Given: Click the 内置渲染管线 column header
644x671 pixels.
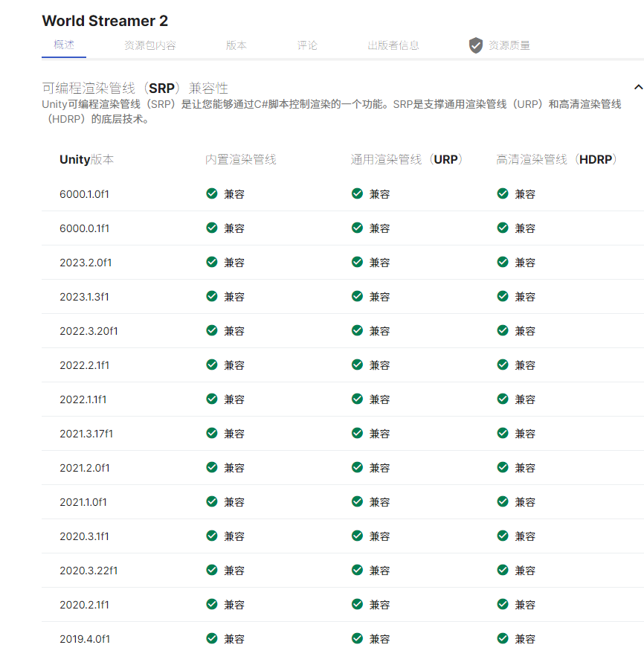Looking at the screenshot, I should pos(240,160).
